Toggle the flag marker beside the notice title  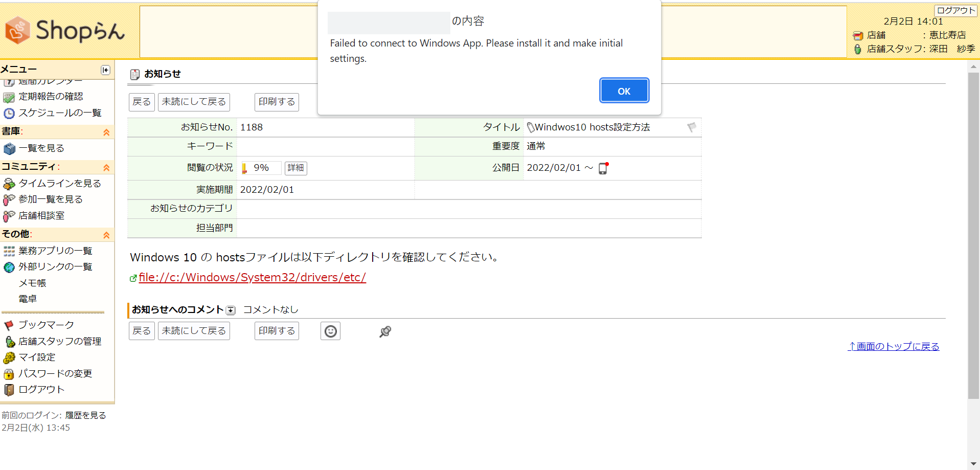tap(691, 127)
